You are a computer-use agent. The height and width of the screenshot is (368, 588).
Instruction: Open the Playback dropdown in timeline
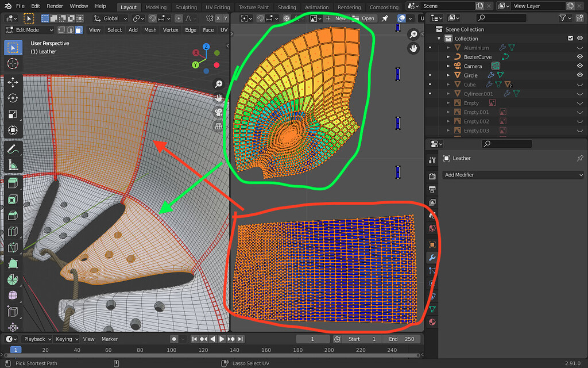click(37, 339)
